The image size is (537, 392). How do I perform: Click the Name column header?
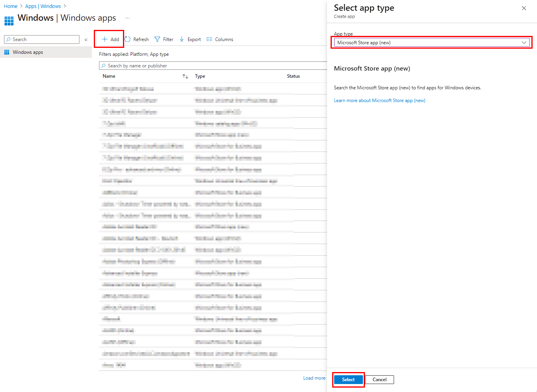click(x=109, y=76)
